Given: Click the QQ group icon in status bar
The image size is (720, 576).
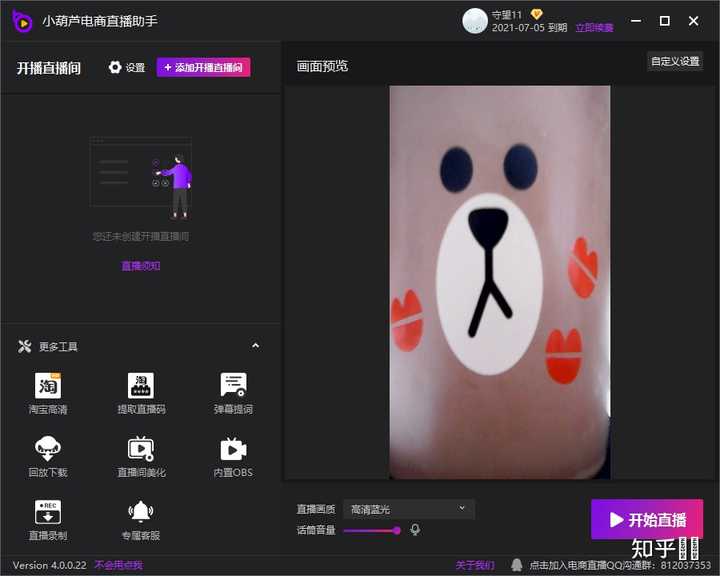Looking at the screenshot, I should click(x=517, y=565).
